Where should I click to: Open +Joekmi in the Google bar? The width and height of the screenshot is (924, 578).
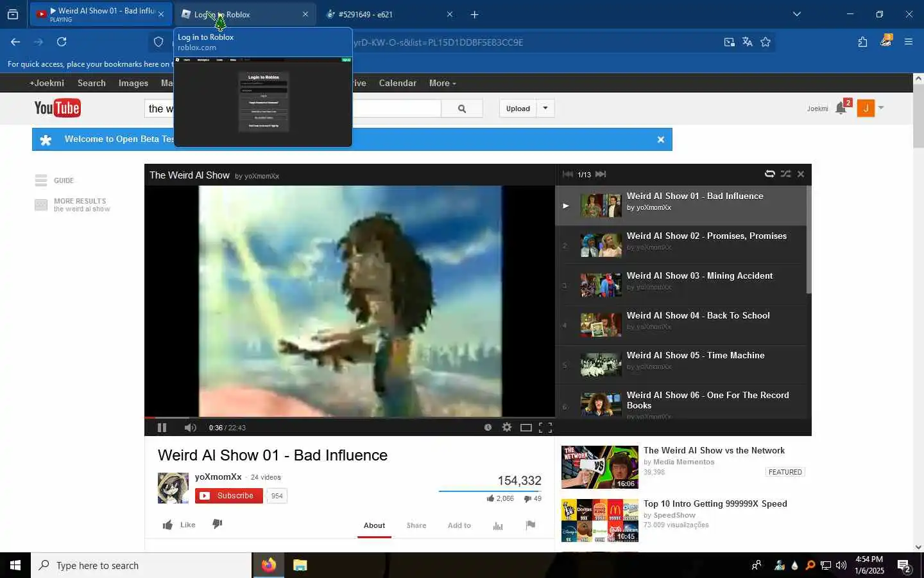[47, 83]
